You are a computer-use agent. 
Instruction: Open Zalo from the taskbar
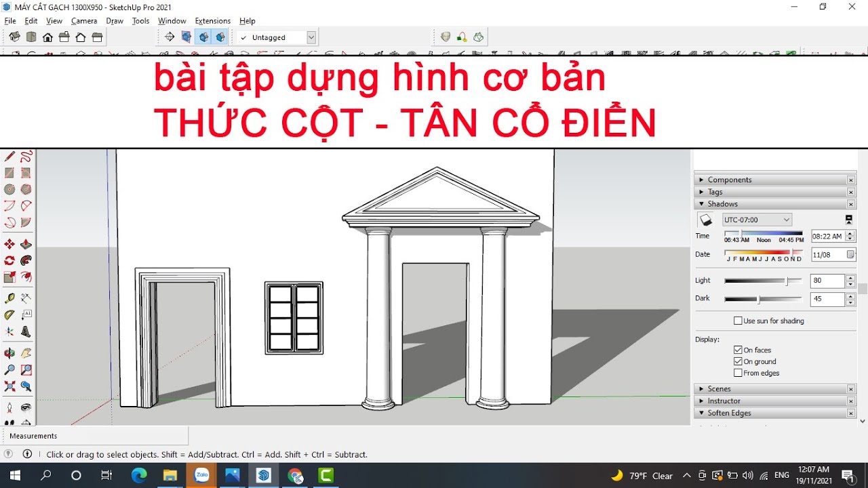(x=201, y=475)
